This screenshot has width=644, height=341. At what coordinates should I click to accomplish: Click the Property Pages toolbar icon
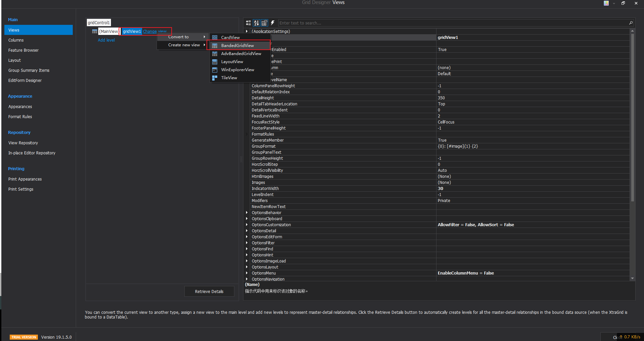click(265, 23)
